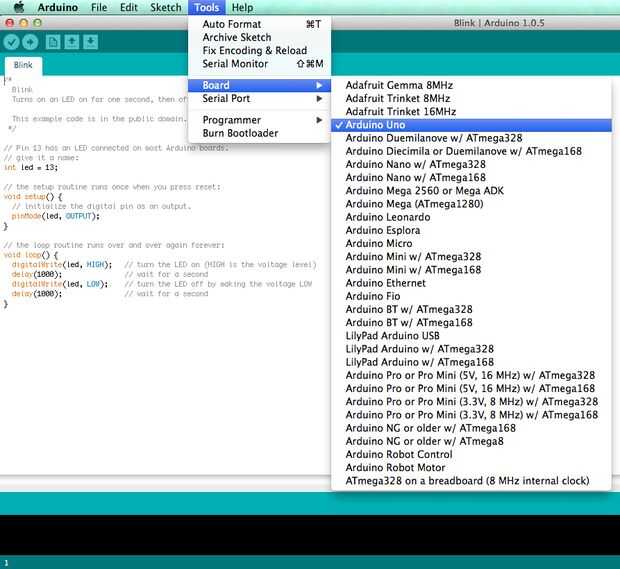Click the Upload arrow icon
This screenshot has width=620, height=569.
tap(30, 41)
